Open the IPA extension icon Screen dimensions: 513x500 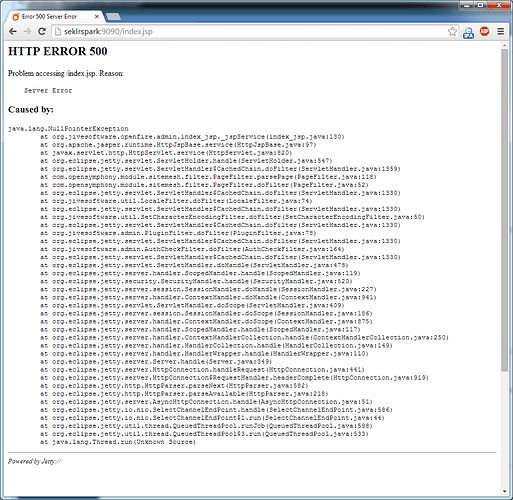click(x=469, y=32)
